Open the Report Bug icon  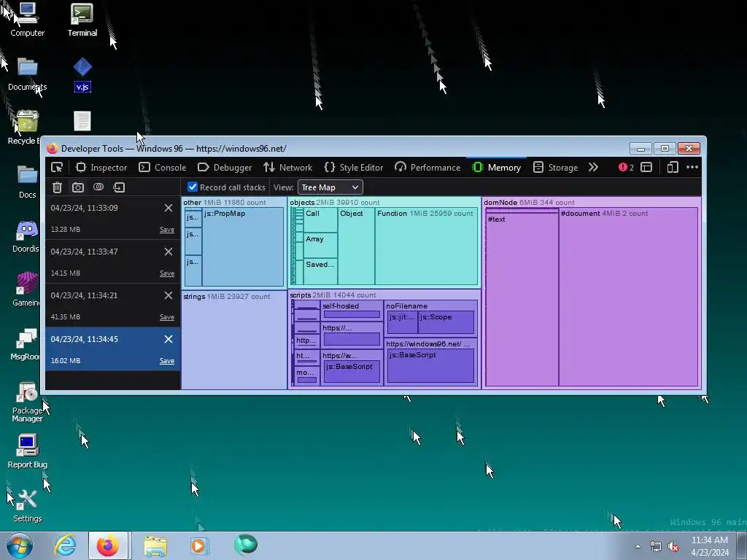tap(27, 451)
